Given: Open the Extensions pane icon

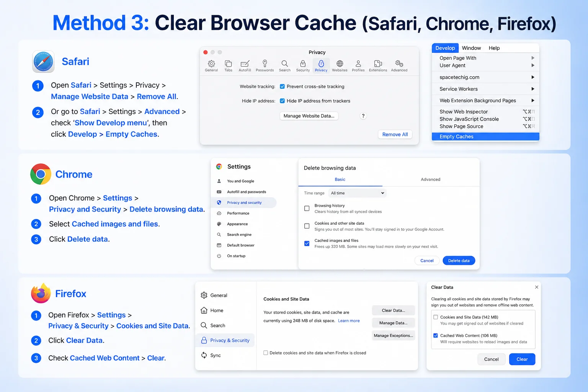Looking at the screenshot, I should (x=378, y=66).
